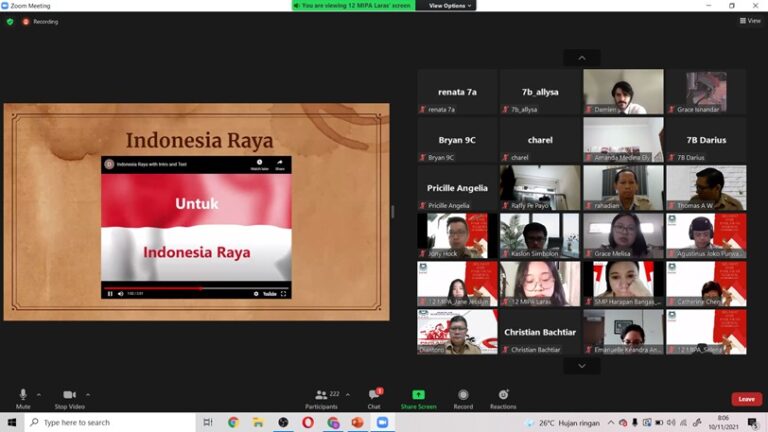
Task: Click the Record icon in the toolbar
Action: pyautogui.click(x=463, y=396)
